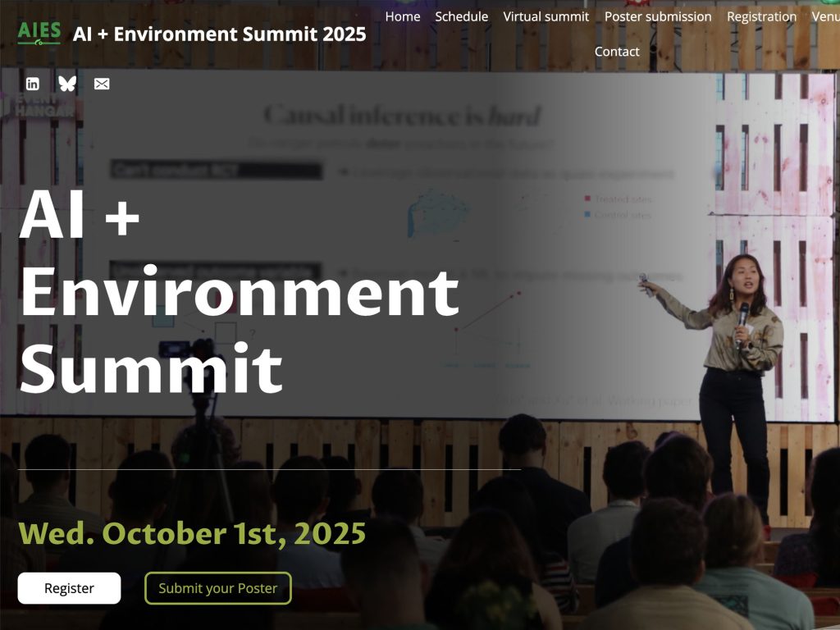Click the divider line above the date
This screenshot has height=630, width=840.
(271, 469)
